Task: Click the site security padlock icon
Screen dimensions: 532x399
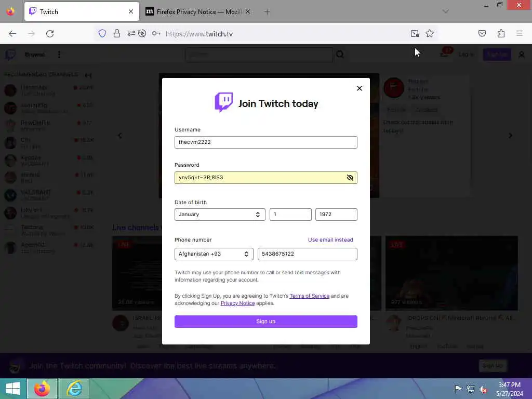Action: click(x=117, y=34)
